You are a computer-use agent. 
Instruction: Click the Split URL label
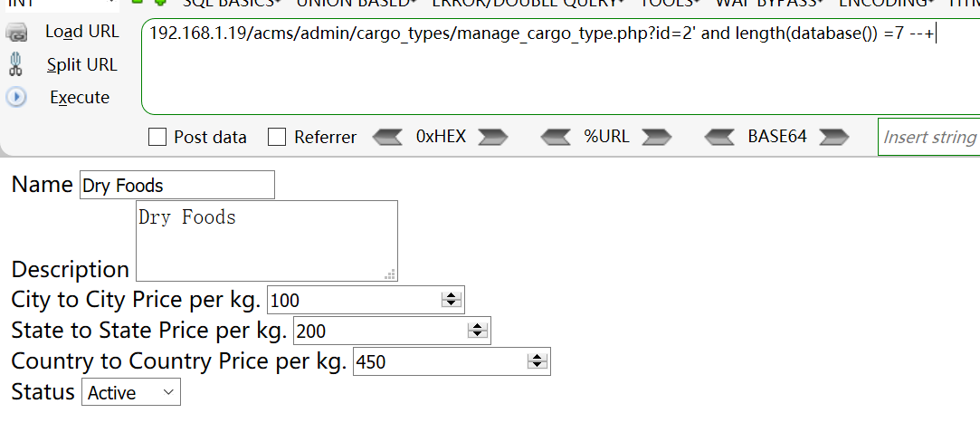[x=81, y=64]
